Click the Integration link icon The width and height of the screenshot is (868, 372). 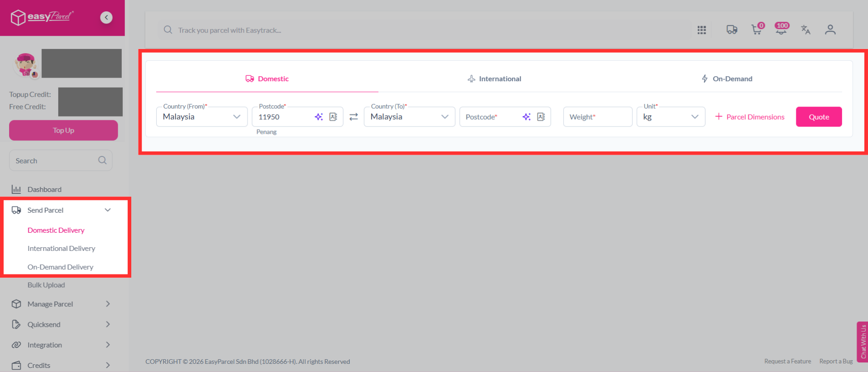16,345
